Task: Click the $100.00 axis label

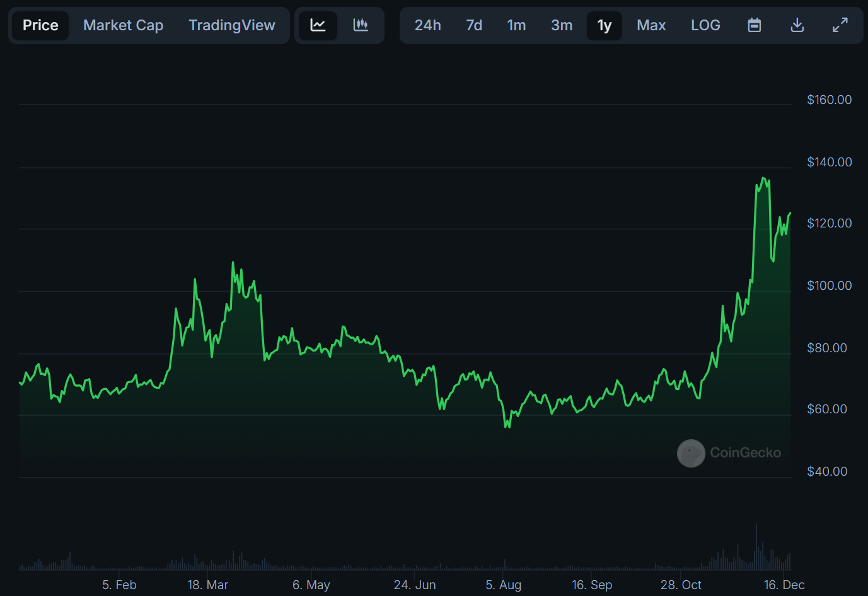Action: pyautogui.click(x=829, y=285)
